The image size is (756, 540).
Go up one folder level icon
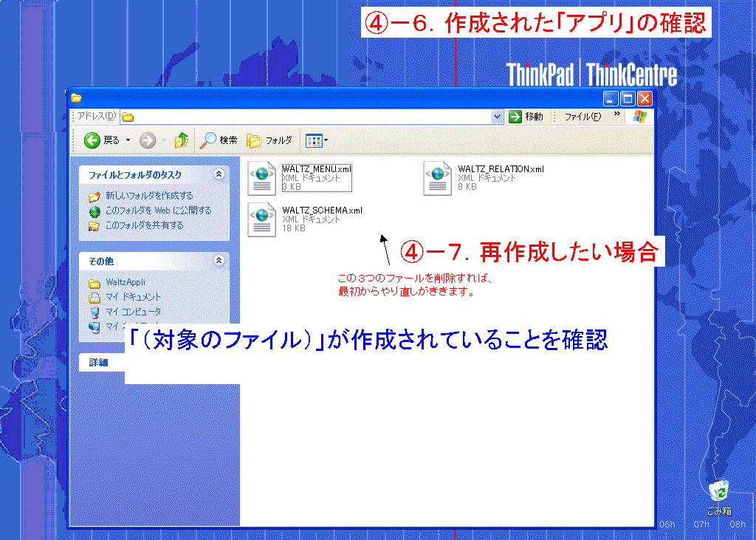(181, 140)
